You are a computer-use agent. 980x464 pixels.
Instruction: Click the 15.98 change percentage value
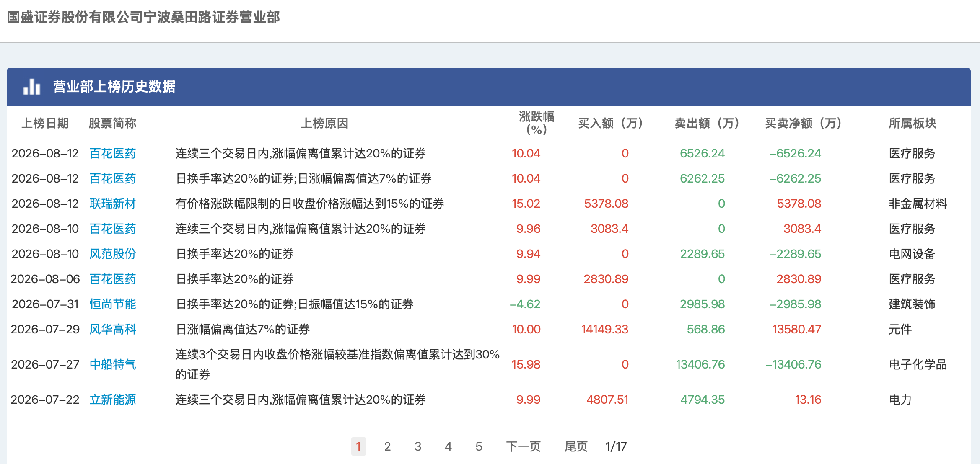(526, 364)
